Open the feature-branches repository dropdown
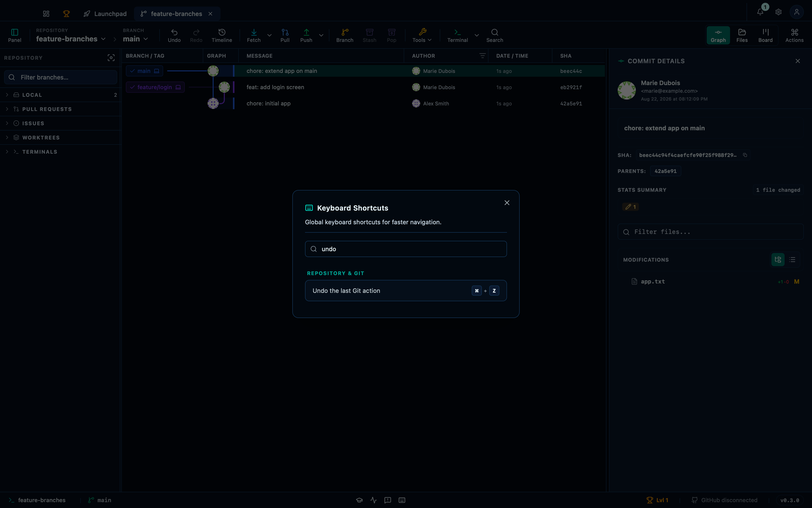This screenshot has height=508, width=812. click(x=71, y=39)
